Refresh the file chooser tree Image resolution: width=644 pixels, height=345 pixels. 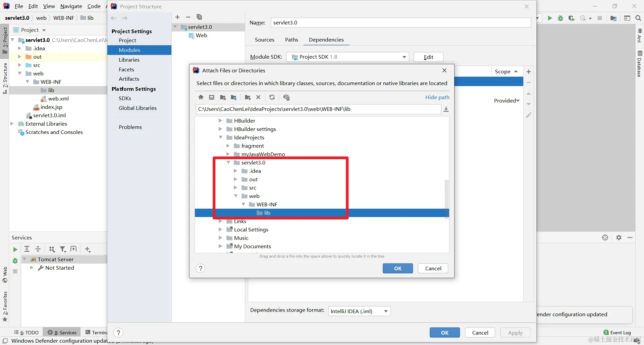tap(272, 97)
